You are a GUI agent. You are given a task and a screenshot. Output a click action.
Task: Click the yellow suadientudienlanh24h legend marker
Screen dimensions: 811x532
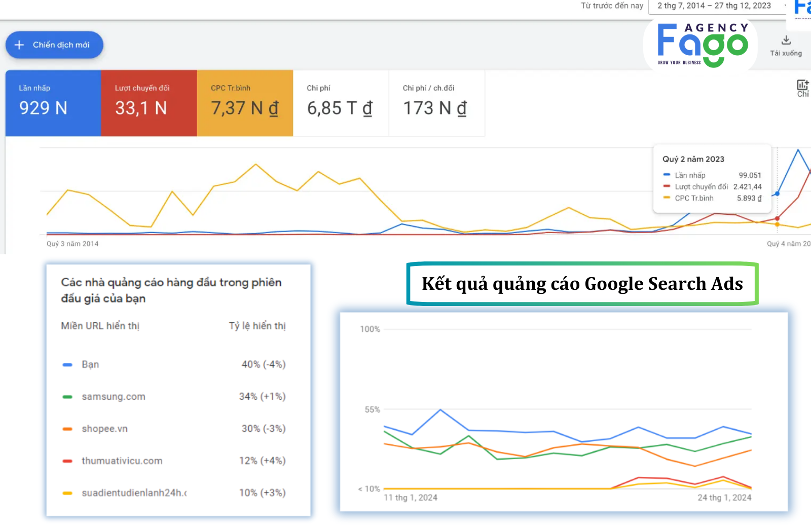coord(67,493)
